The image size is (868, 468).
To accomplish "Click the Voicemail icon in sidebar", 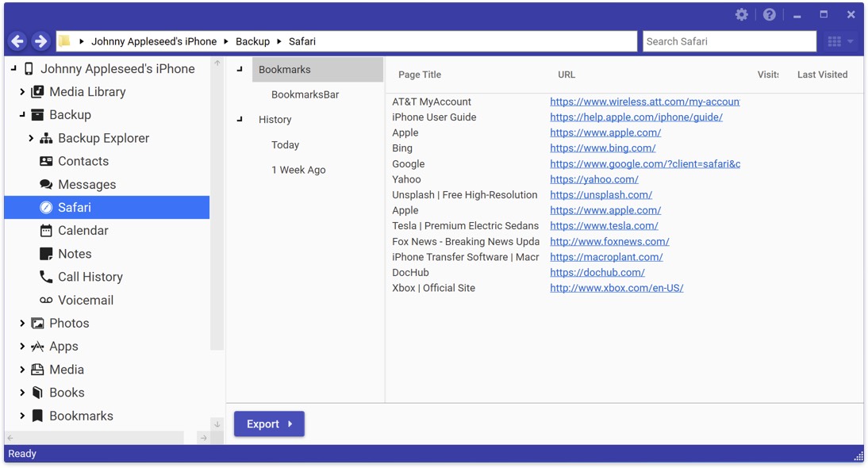I will 46,300.
